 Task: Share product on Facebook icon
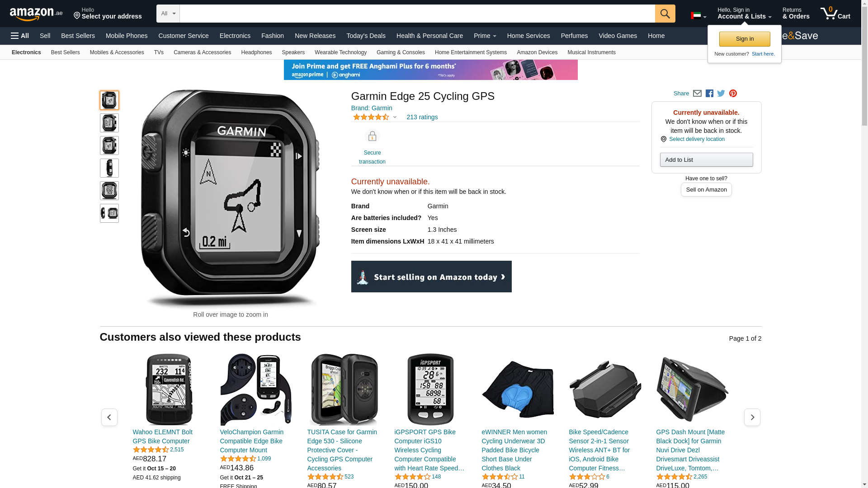coord(709,94)
